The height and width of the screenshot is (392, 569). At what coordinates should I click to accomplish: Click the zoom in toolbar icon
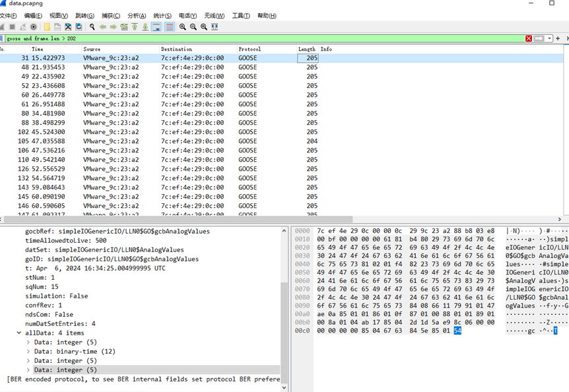coord(183,27)
